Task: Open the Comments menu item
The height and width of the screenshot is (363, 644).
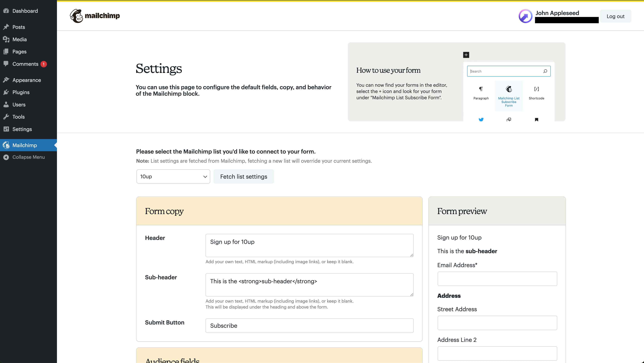Action: tap(28, 64)
